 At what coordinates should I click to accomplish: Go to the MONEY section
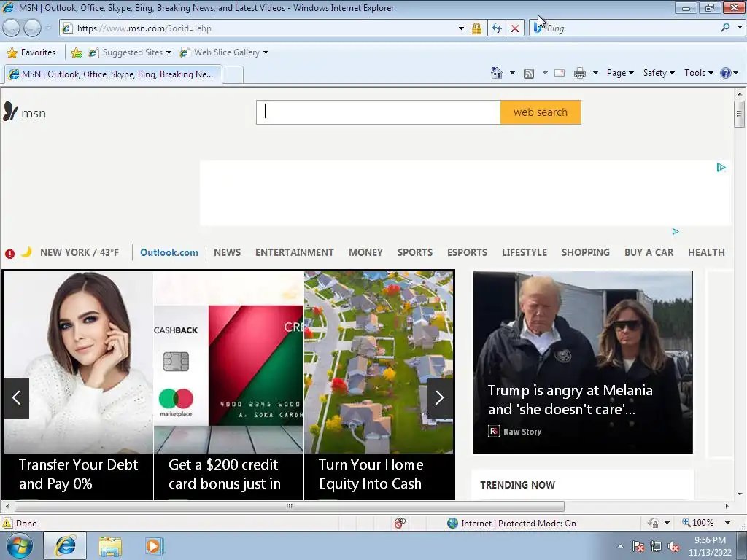[366, 252]
